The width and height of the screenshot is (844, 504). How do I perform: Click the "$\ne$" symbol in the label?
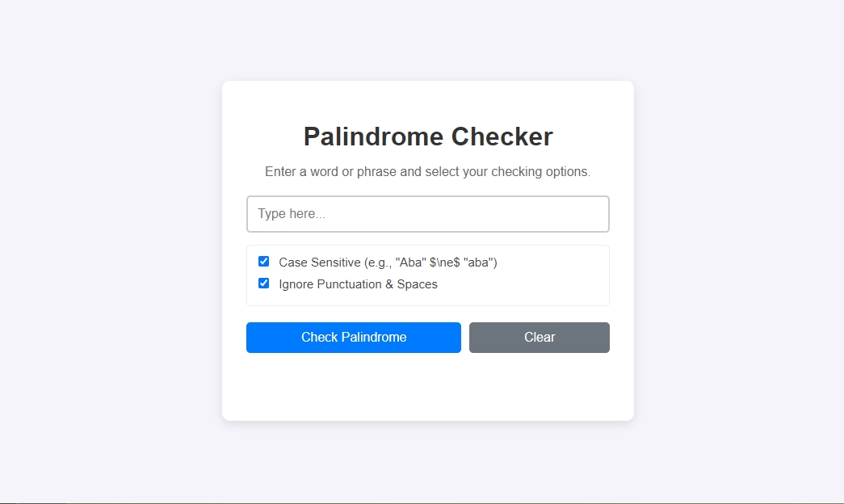[x=444, y=262]
